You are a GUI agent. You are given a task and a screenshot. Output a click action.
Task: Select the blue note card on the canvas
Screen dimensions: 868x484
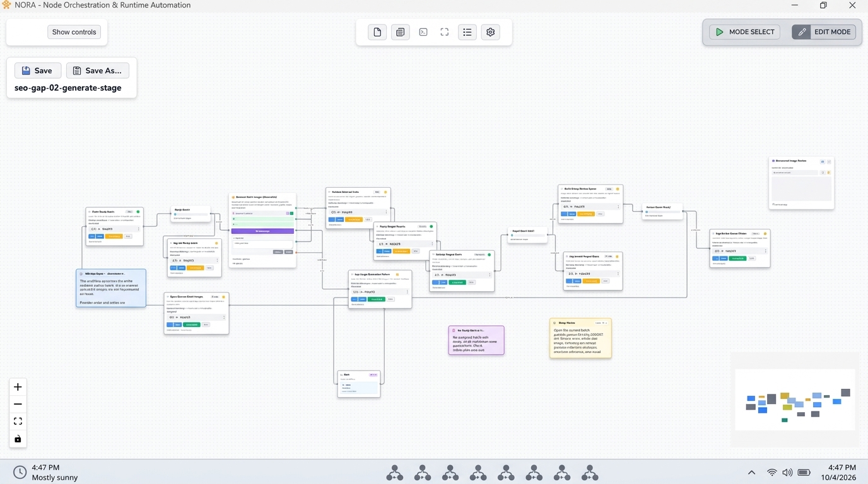click(111, 288)
